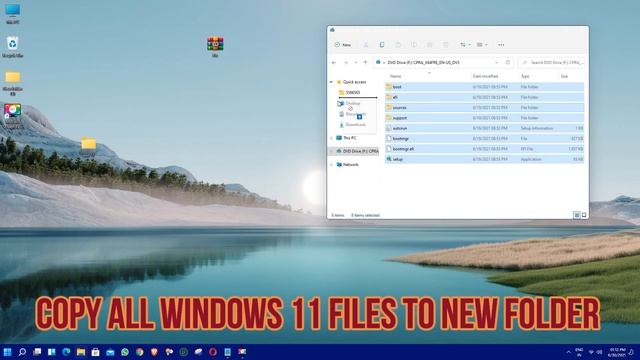This screenshot has width=640, height=360.
Task: Launch Google Chrome from taskbar
Action: point(140,352)
